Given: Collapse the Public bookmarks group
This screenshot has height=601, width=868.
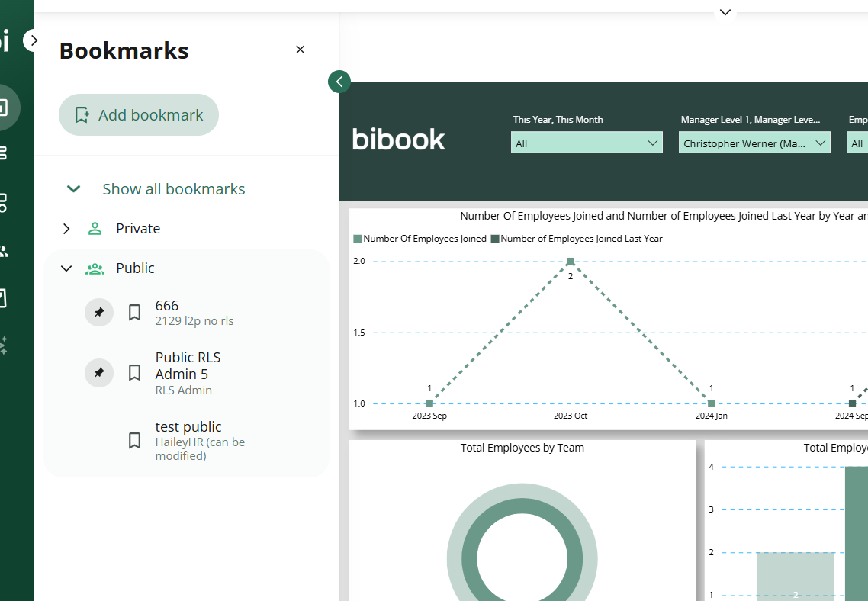Looking at the screenshot, I should click(x=66, y=268).
